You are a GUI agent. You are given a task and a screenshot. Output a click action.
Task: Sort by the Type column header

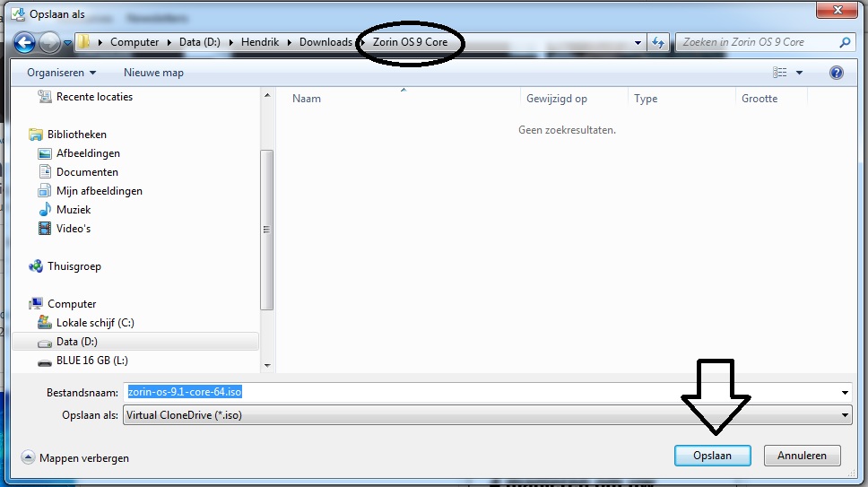(646, 99)
